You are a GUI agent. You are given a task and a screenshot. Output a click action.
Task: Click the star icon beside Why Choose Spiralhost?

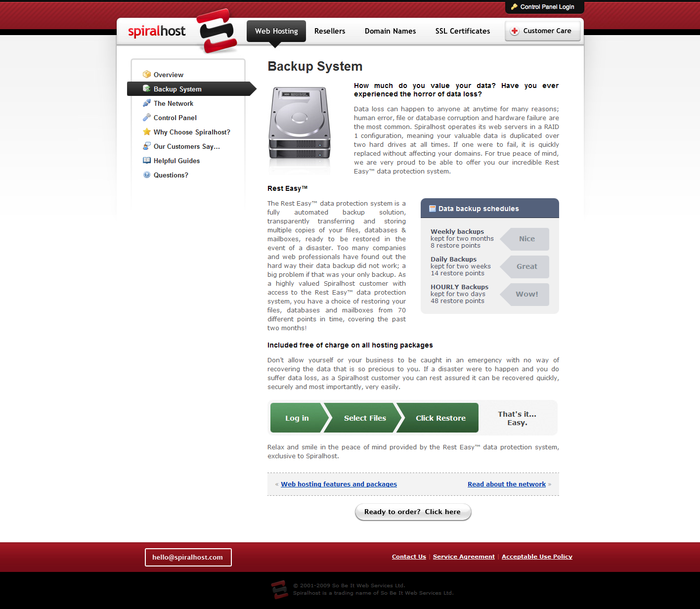coord(147,132)
